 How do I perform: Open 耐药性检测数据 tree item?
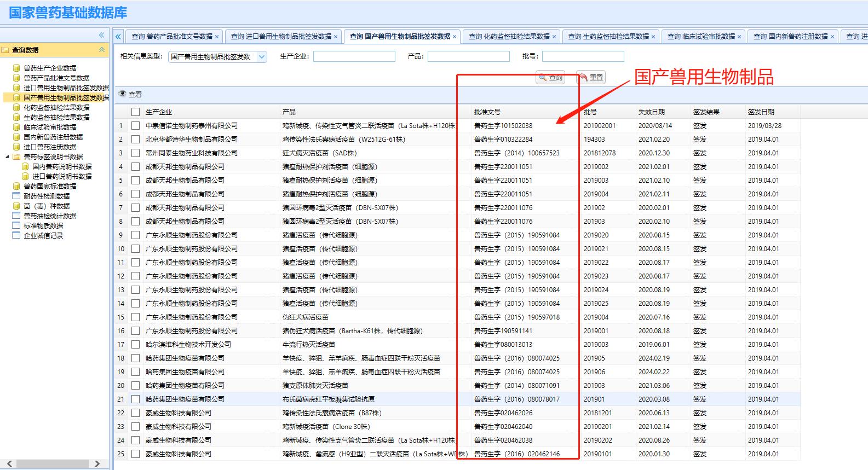[x=47, y=196]
